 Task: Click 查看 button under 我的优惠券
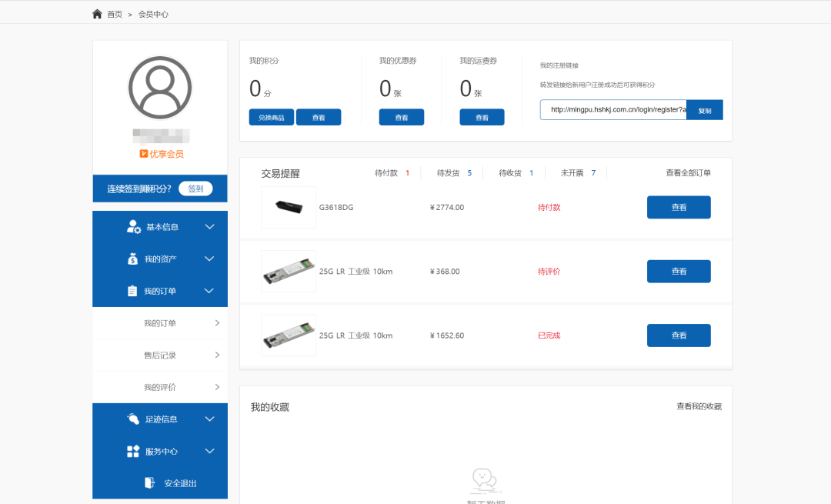coord(401,117)
